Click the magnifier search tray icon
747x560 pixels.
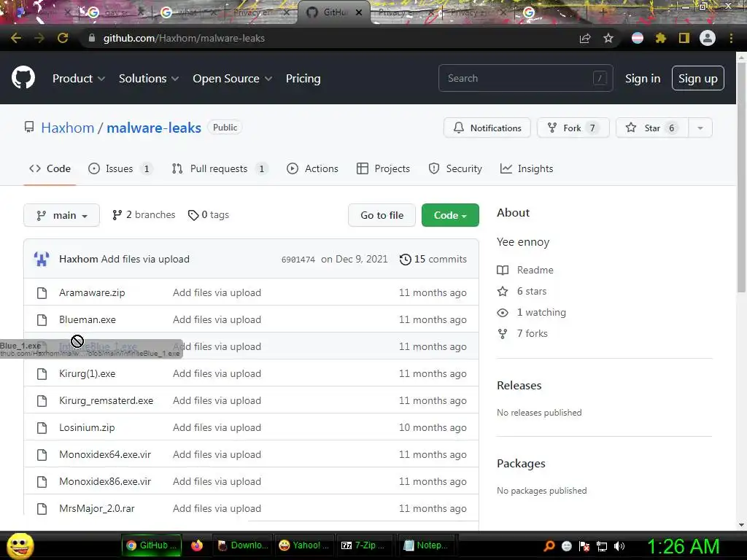549,546
